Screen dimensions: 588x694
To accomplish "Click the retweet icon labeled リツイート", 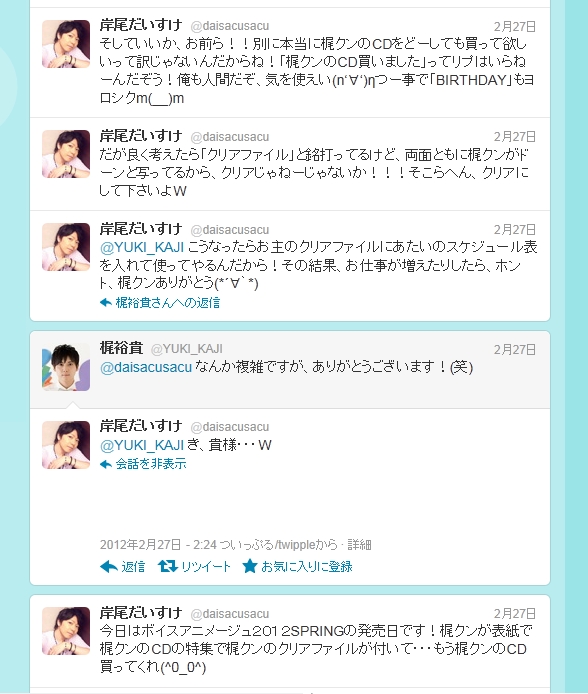I will click(168, 566).
